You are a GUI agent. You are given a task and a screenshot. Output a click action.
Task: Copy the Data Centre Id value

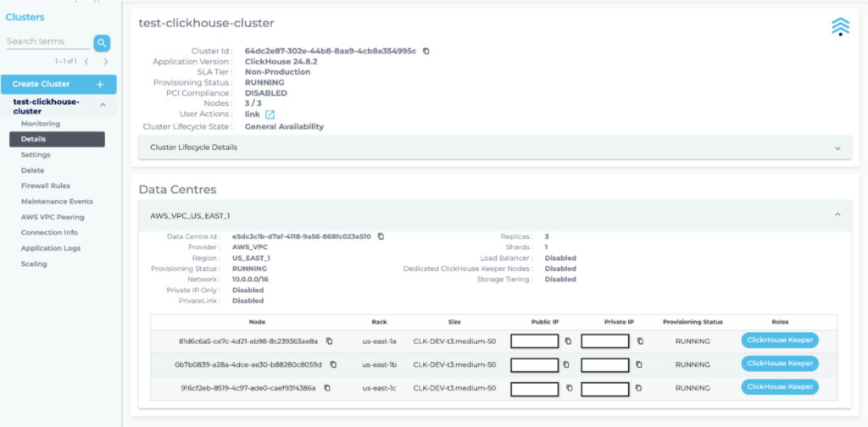[x=381, y=236]
